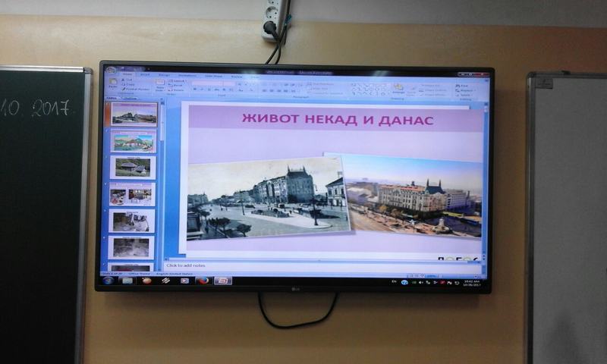Switch to the Design ribbon tab
The height and width of the screenshot is (364, 607).
(x=164, y=75)
